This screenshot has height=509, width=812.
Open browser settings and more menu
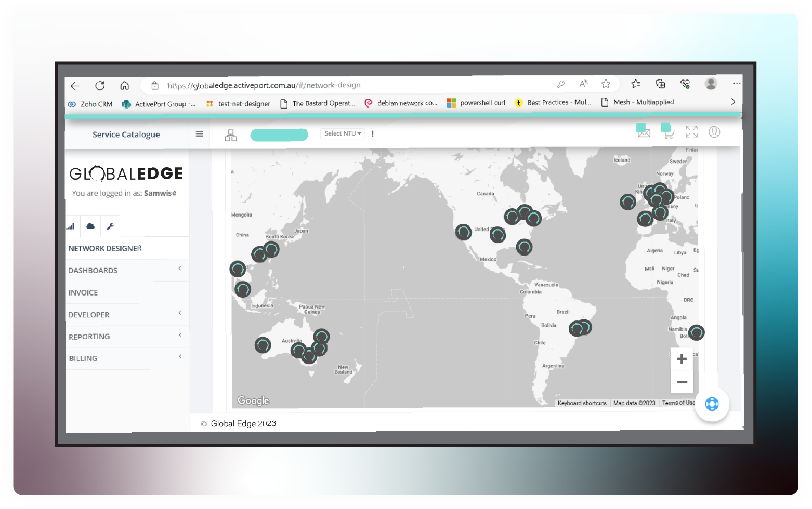(737, 83)
